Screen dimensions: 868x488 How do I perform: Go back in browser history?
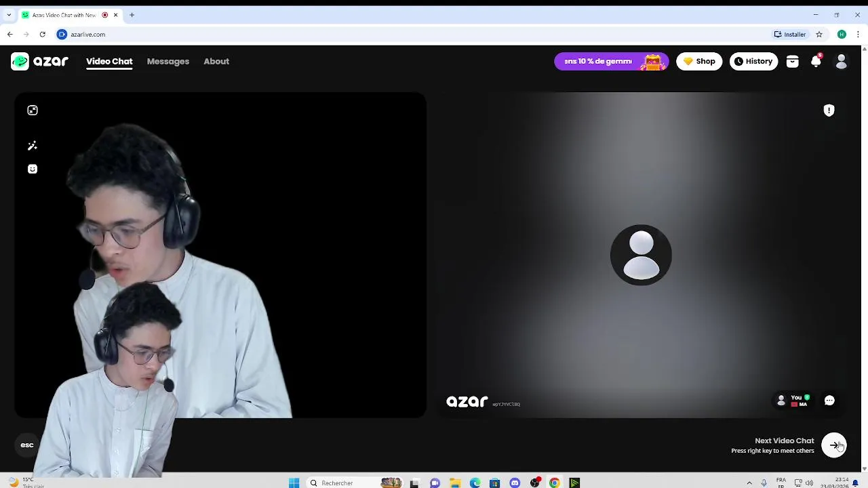click(9, 35)
